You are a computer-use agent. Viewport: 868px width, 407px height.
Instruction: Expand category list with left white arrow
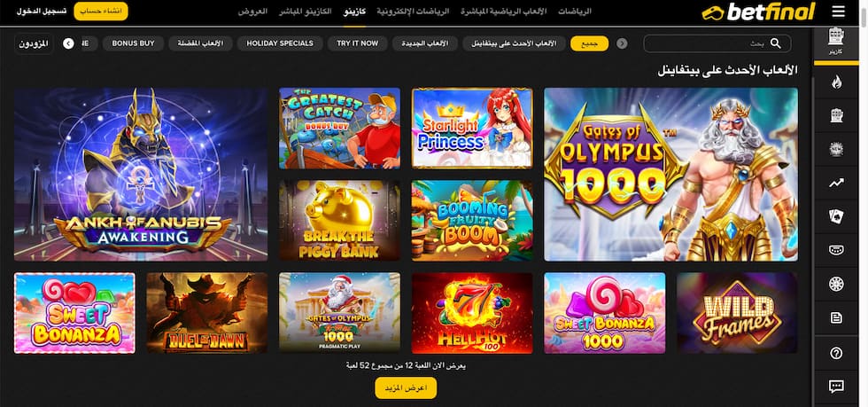pos(69,43)
